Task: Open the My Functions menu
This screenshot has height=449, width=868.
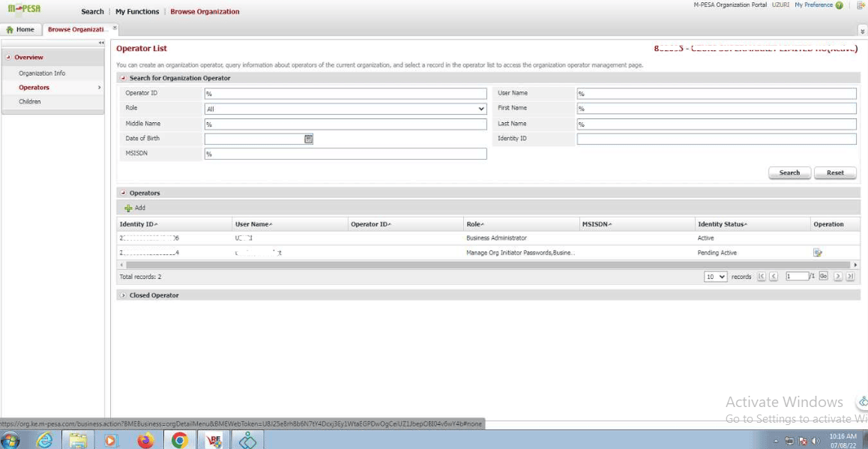Action: (137, 12)
